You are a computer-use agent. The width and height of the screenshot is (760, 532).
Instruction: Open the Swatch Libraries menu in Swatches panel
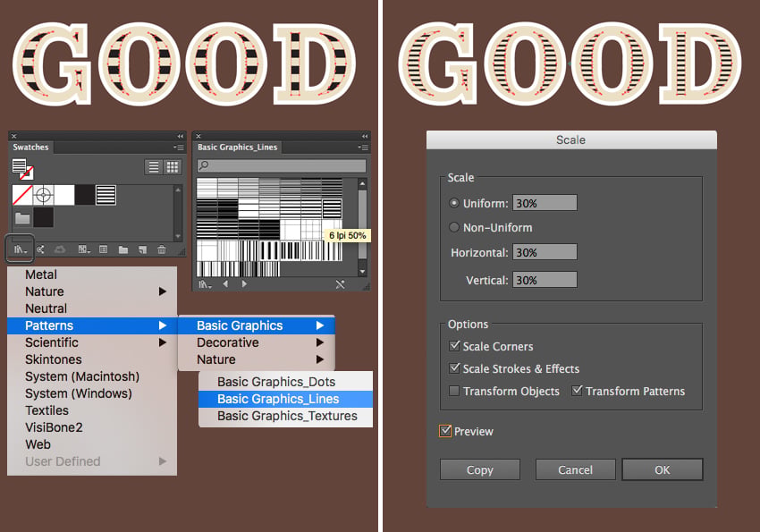point(20,249)
